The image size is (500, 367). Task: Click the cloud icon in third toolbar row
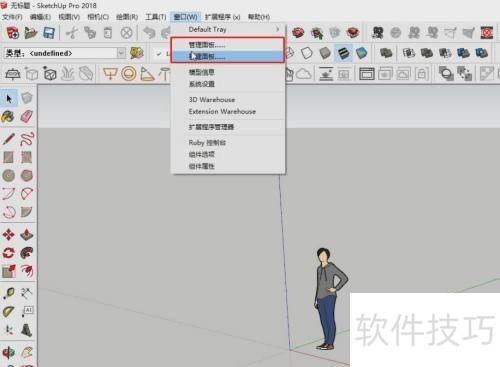[x=303, y=74]
